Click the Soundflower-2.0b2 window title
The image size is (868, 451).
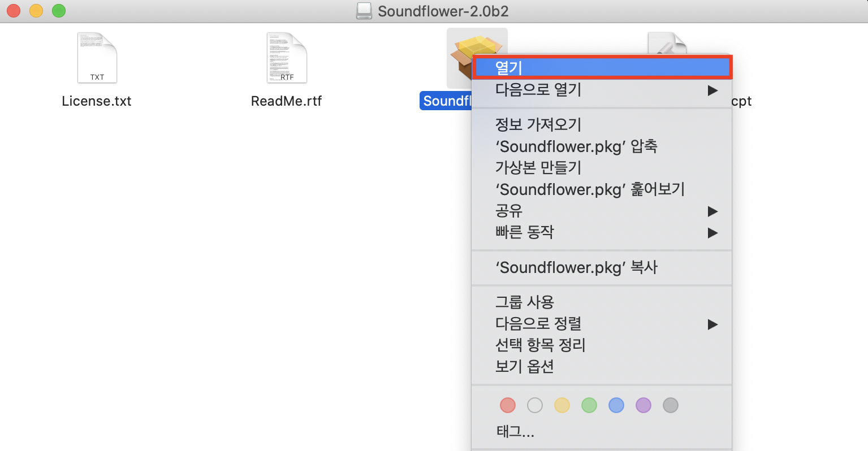443,11
